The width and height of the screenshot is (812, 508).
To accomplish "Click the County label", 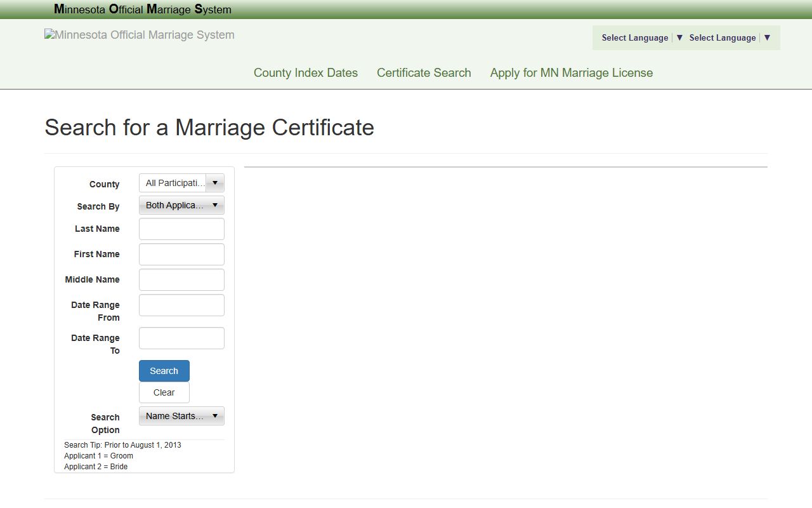I will [x=105, y=184].
